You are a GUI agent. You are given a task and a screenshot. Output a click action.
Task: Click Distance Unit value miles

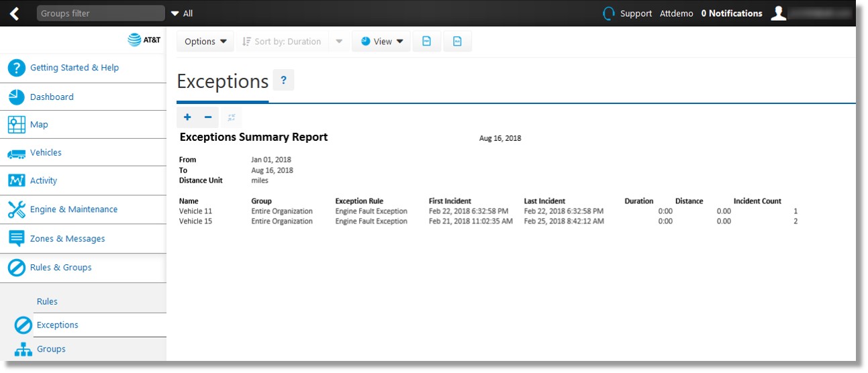(x=260, y=180)
